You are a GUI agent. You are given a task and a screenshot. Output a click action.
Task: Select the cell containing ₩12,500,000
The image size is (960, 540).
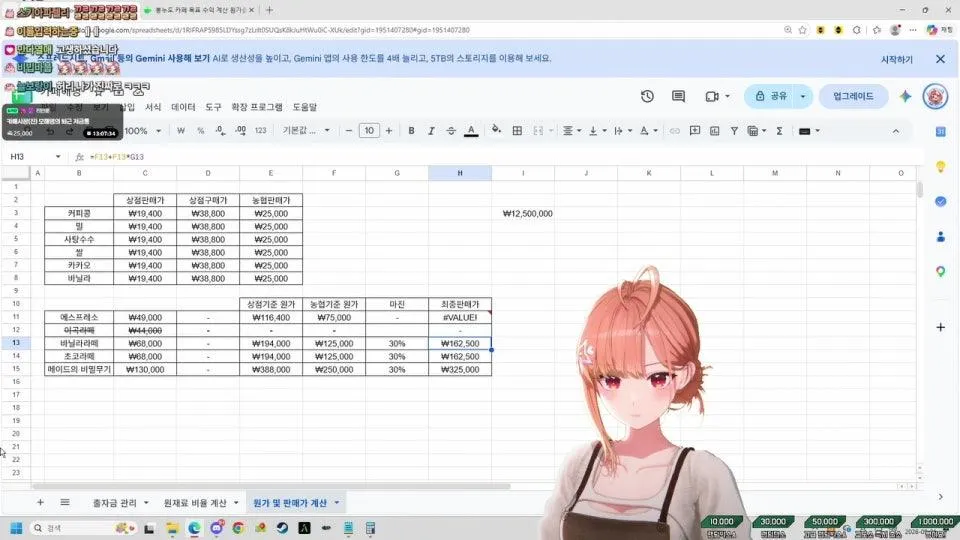[x=523, y=214]
